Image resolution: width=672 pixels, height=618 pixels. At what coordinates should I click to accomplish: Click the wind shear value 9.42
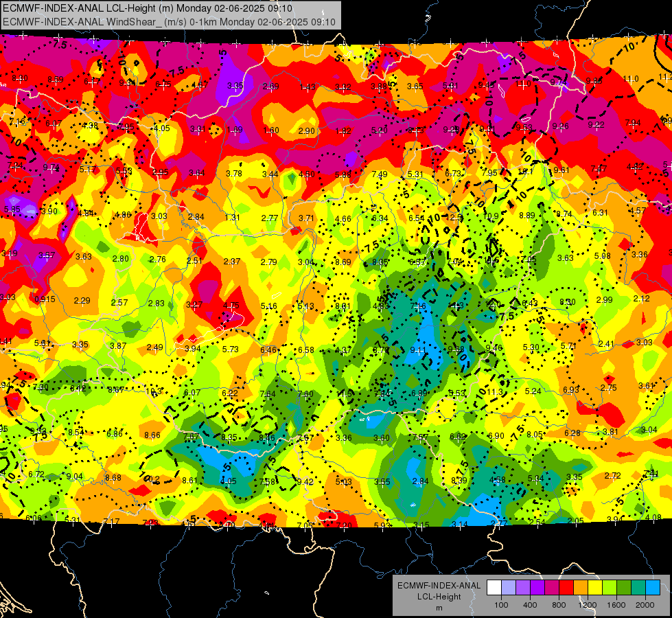tap(305, 481)
